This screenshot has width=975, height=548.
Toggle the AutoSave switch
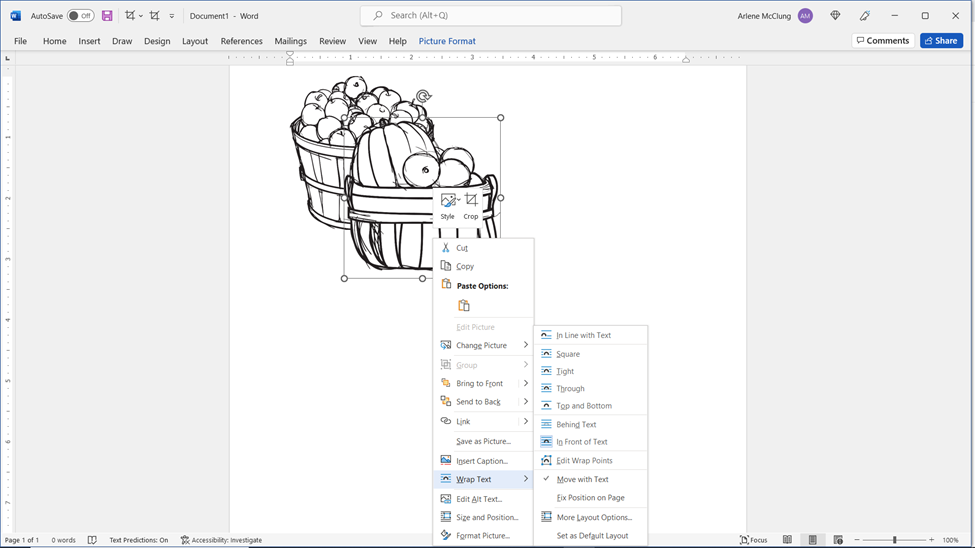coord(80,16)
